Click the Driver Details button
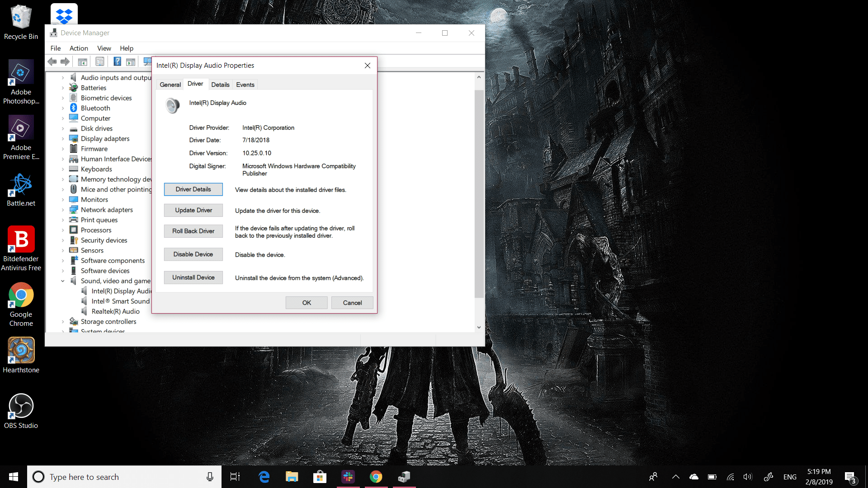 [x=193, y=189]
